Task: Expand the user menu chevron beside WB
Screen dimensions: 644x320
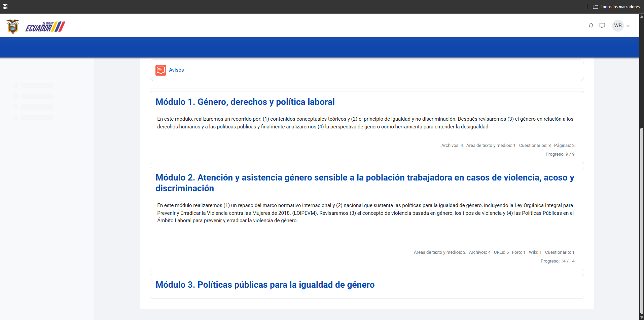Action: click(x=628, y=26)
